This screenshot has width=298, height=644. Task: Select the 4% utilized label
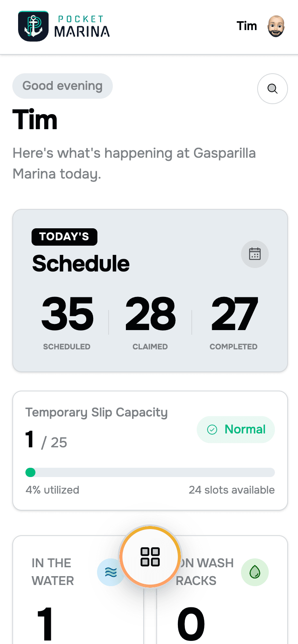(x=52, y=490)
